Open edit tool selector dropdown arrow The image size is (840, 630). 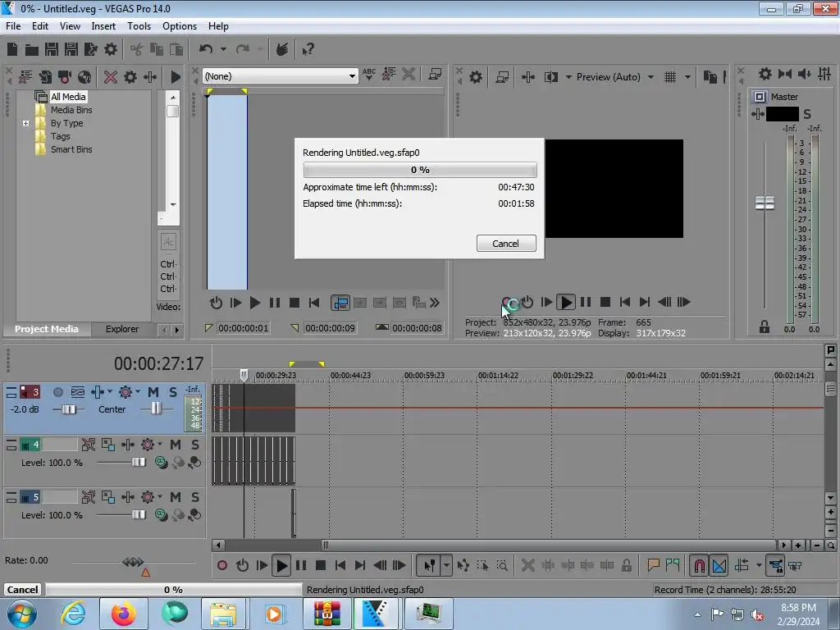(446, 565)
